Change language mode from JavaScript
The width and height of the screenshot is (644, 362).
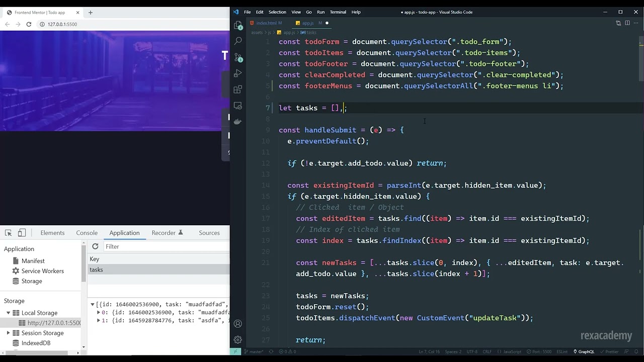[509, 352]
